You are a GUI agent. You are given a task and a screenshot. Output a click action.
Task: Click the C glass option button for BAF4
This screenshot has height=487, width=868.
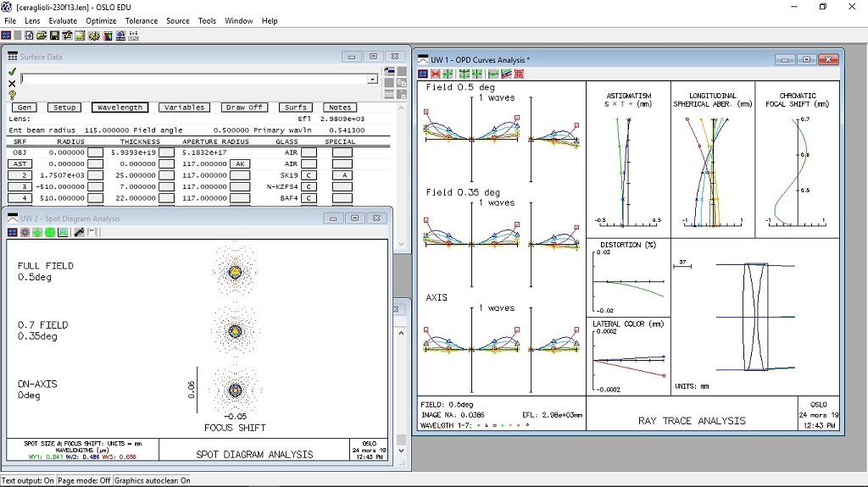tap(309, 198)
